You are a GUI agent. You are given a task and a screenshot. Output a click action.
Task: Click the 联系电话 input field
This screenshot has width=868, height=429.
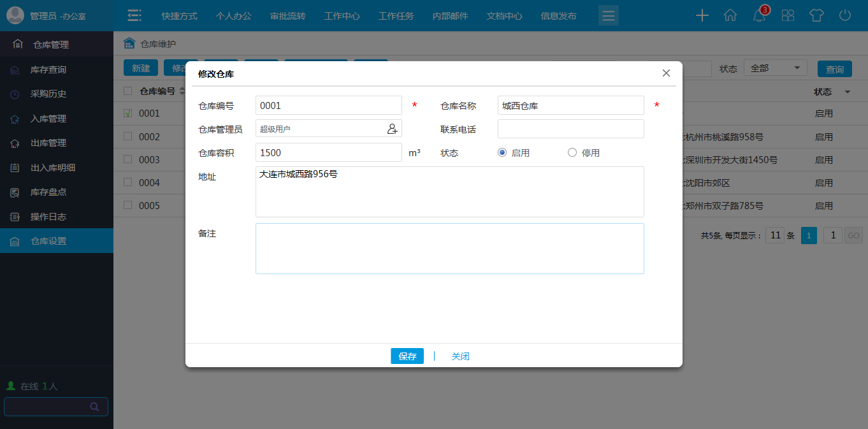point(570,129)
